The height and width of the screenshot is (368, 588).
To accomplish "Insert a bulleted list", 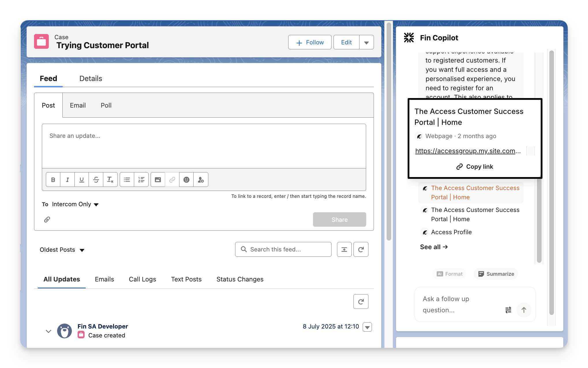I will click(127, 180).
